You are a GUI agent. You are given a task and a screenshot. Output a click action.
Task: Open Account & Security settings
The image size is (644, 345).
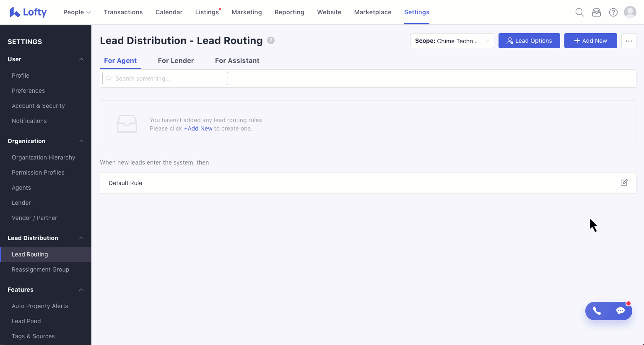pos(38,106)
